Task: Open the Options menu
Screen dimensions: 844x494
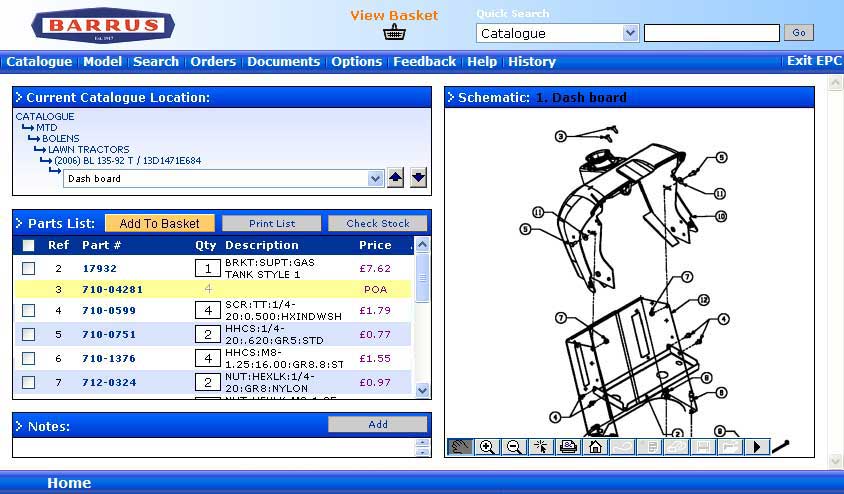Action: pos(356,61)
